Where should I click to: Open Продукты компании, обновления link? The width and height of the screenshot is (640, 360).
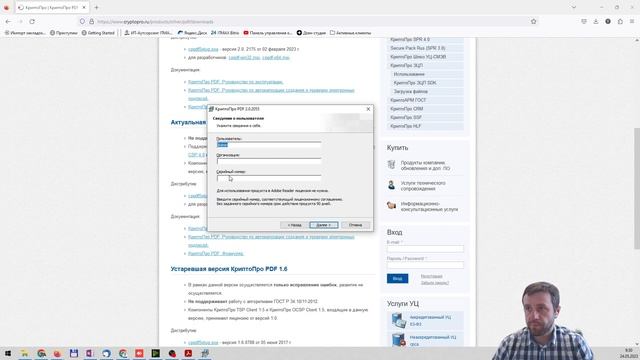425,165
